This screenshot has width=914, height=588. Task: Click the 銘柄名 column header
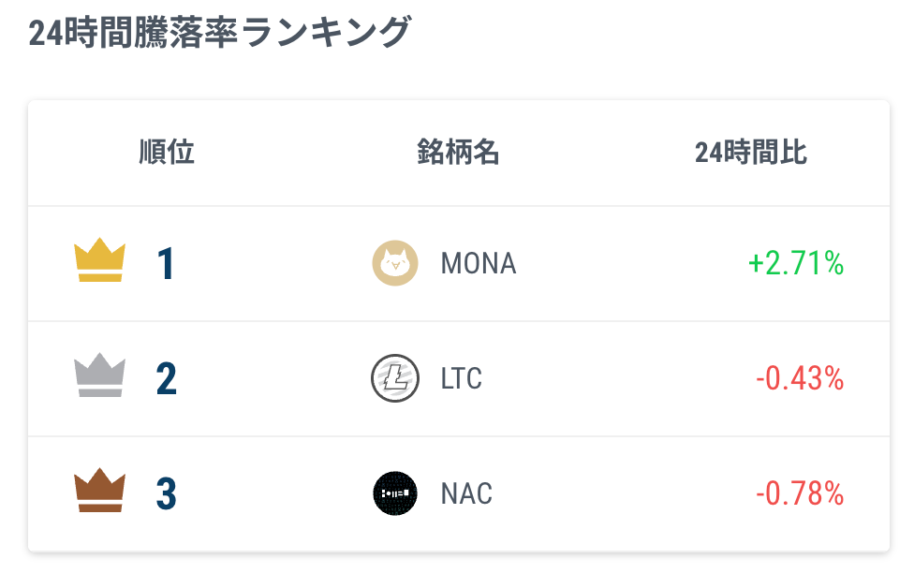(x=458, y=152)
